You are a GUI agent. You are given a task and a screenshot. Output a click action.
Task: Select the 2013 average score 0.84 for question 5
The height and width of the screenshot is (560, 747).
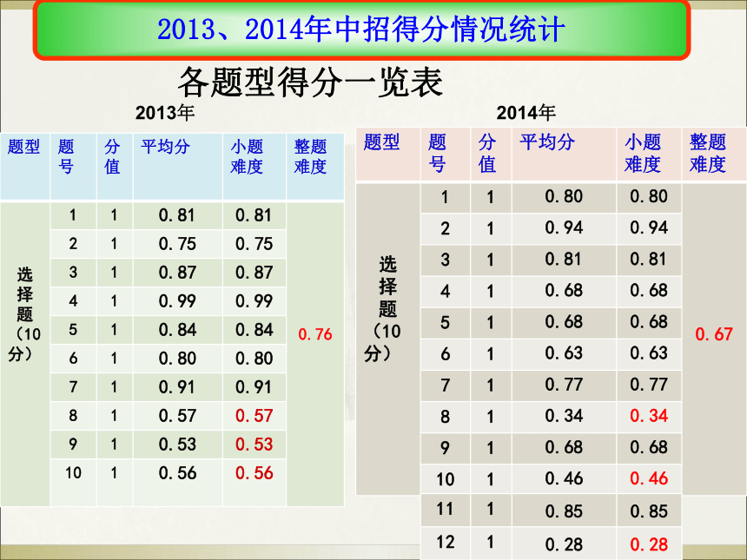tap(177, 330)
